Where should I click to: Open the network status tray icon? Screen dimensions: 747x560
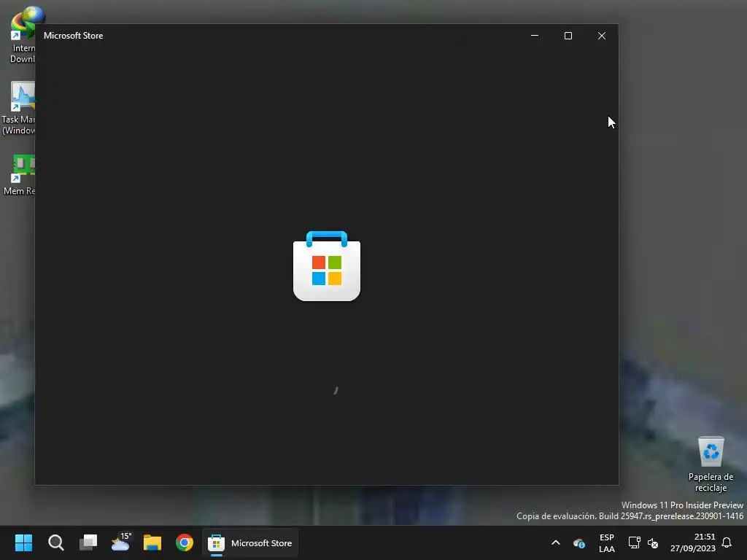(634, 542)
